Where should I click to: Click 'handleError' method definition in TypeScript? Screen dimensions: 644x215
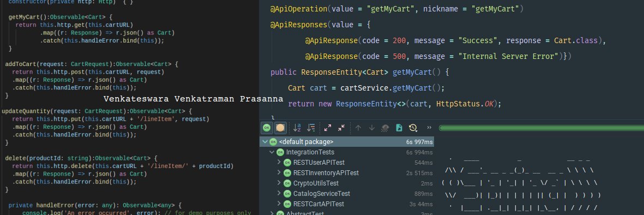tap(56, 205)
